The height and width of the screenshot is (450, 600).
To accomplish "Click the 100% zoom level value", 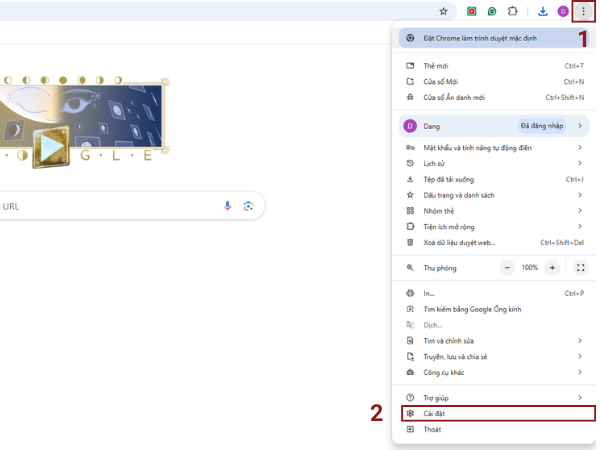I will click(530, 267).
